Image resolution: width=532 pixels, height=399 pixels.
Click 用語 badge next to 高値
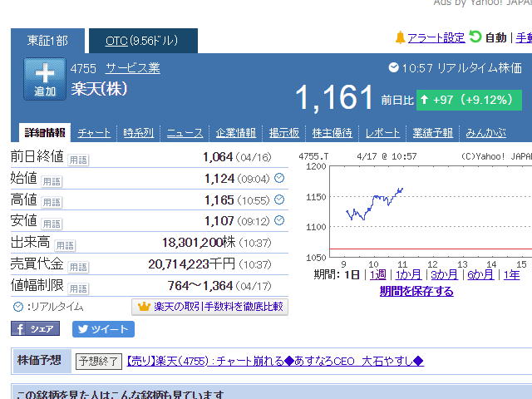click(52, 202)
